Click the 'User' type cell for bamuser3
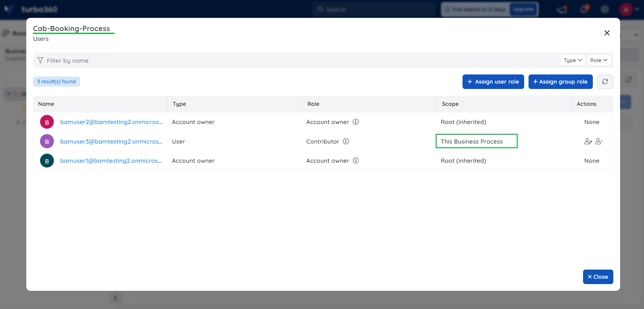The image size is (644, 309). tap(178, 142)
